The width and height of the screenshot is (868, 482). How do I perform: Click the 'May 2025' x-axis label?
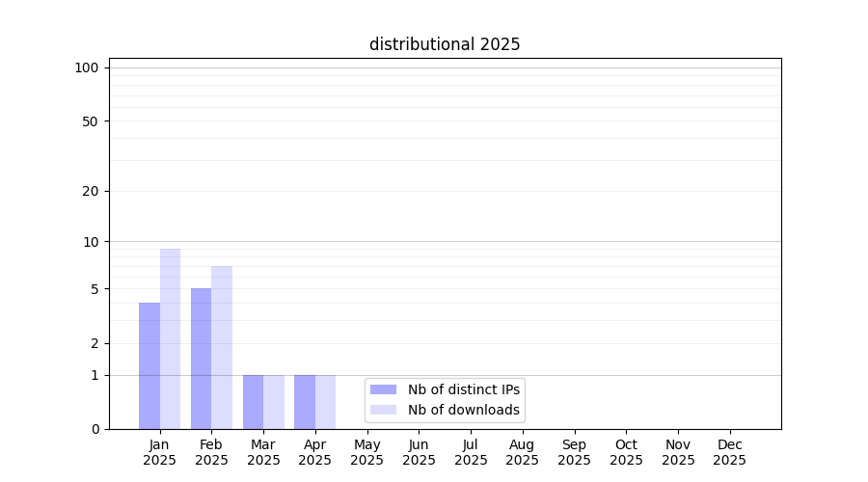[x=367, y=452]
